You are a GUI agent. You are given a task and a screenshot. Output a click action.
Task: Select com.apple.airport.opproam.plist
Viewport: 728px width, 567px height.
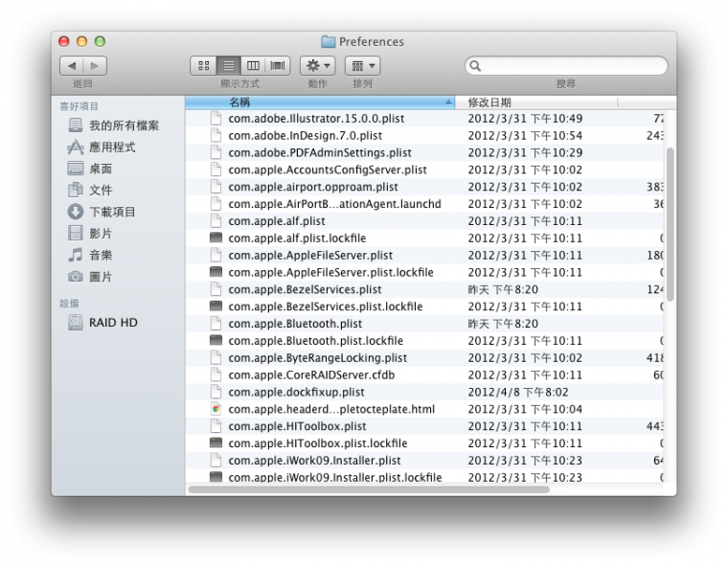[313, 187]
